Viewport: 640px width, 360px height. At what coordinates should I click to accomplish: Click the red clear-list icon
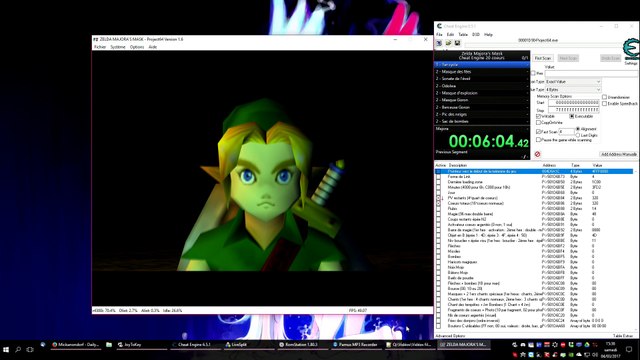click(x=537, y=154)
